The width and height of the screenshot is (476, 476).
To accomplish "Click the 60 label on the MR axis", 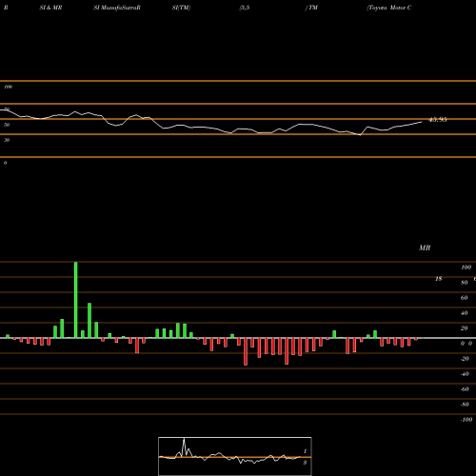I will click(465, 298).
